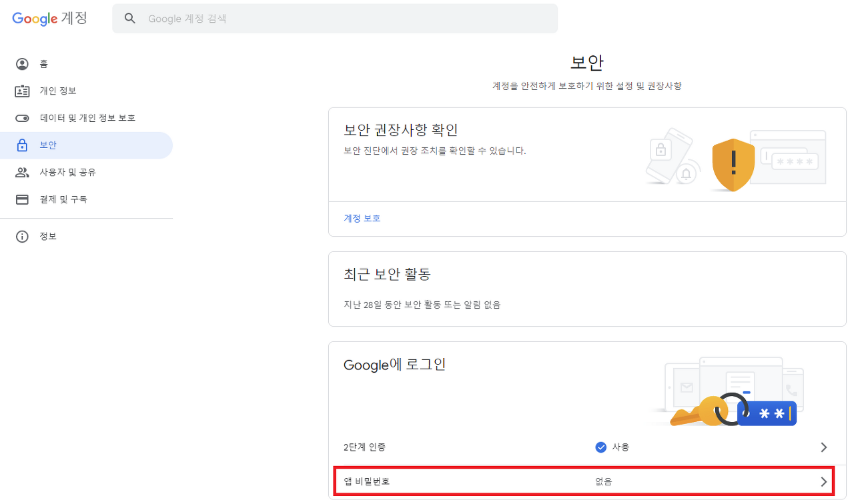854x504 pixels.
Task: Open 결제 및 구독 menu item
Action: coord(86,199)
